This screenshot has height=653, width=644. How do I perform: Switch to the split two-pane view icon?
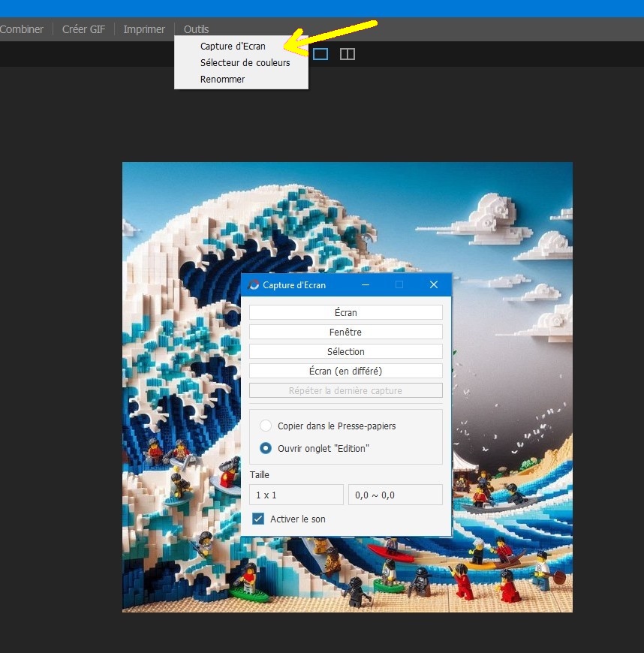348,54
